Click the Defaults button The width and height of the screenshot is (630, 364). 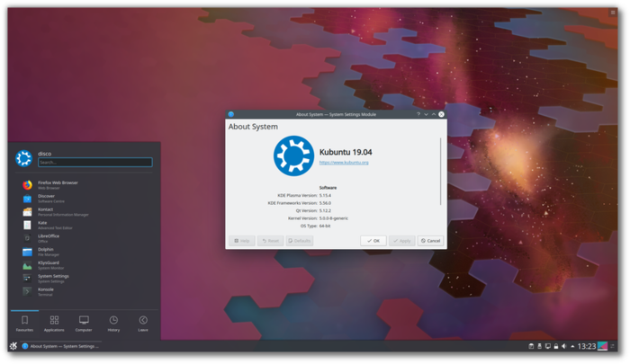coord(300,241)
